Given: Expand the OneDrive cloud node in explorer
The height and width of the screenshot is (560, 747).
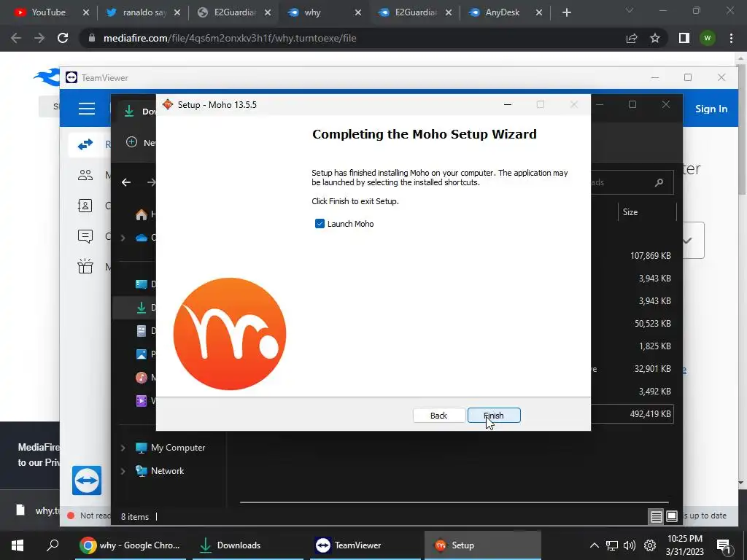Looking at the screenshot, I should tap(123, 237).
